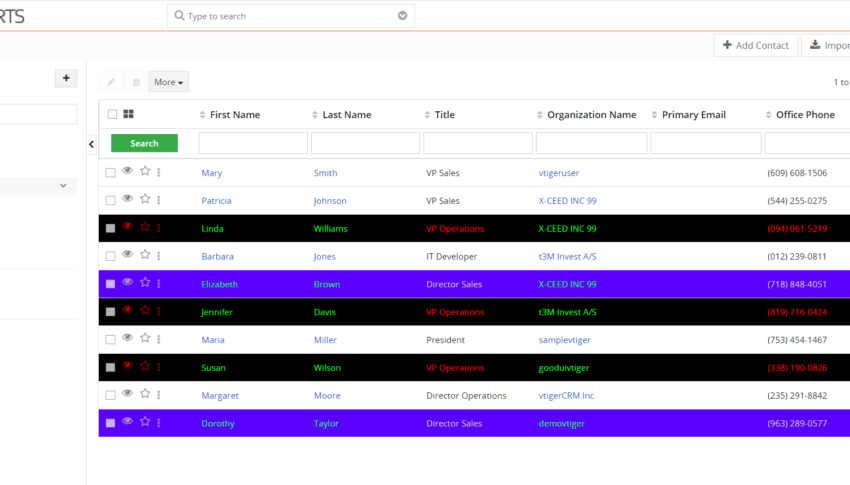Check the Elizabeth Brown row checkbox
850x485 pixels.
click(111, 284)
